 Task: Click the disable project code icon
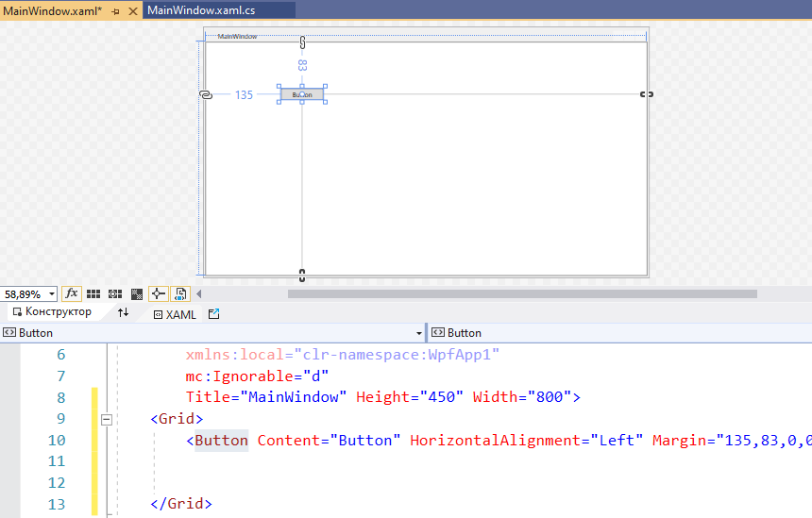(x=181, y=294)
